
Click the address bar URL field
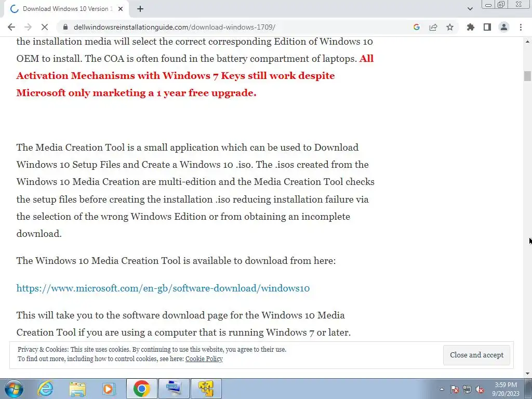tap(234, 27)
